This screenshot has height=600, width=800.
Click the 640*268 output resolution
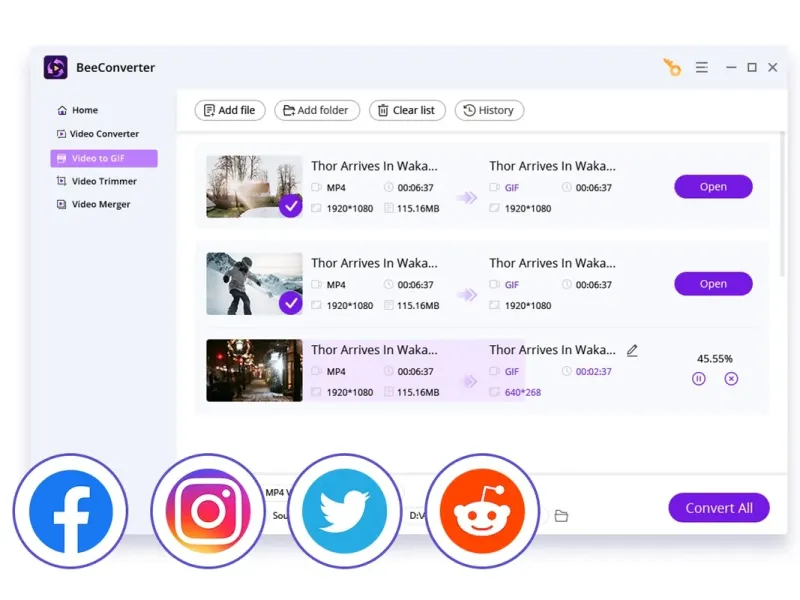point(523,392)
